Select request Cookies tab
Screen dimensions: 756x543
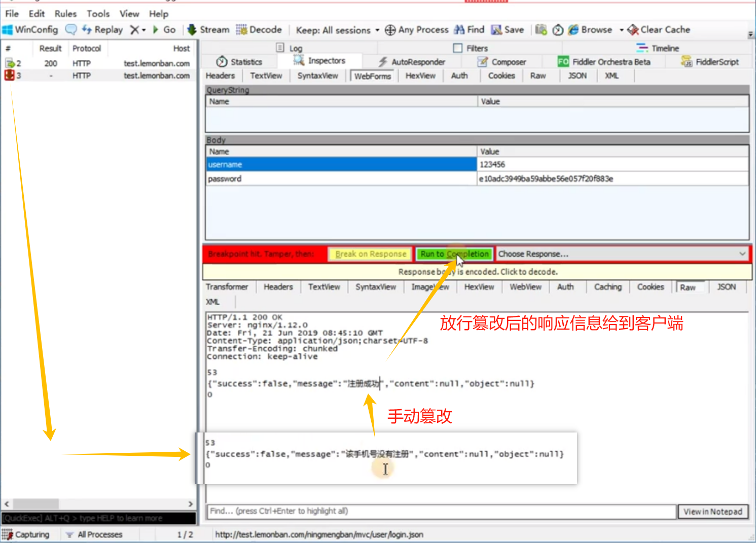[501, 76]
